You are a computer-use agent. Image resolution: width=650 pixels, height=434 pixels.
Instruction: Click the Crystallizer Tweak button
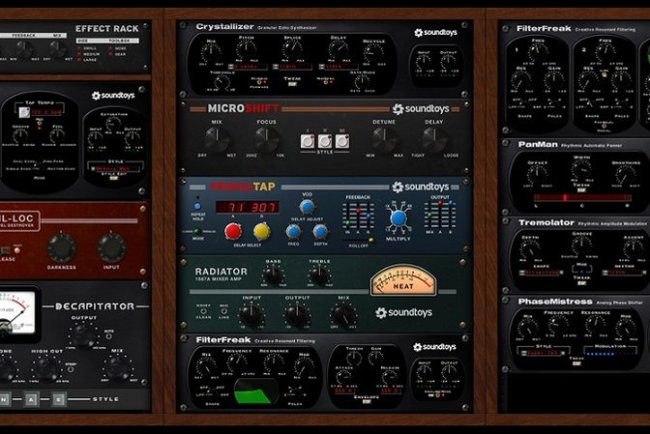(x=292, y=84)
